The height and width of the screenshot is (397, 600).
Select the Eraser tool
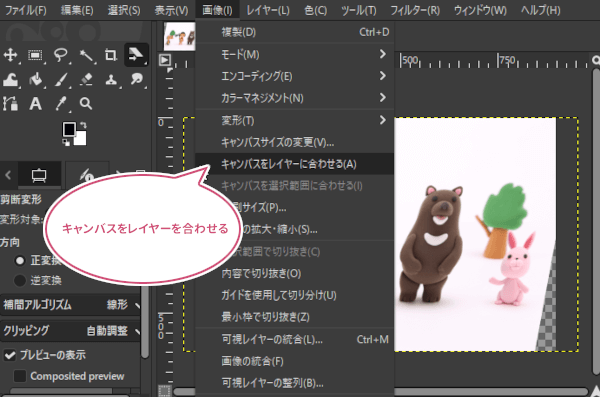86,80
